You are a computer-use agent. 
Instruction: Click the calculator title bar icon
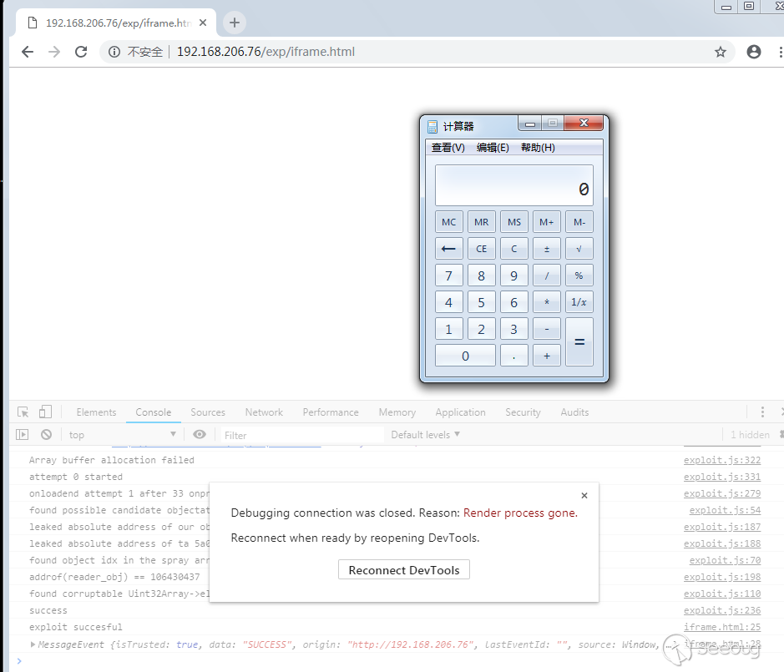click(x=432, y=127)
